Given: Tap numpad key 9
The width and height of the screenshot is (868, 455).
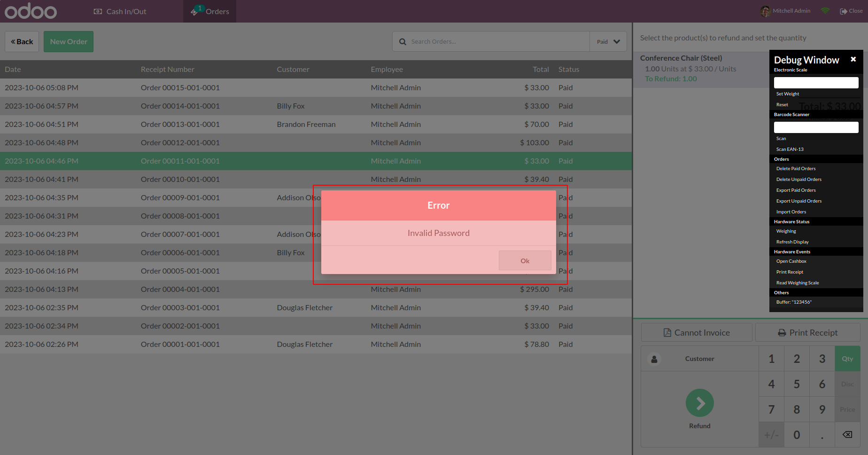Looking at the screenshot, I should coord(822,409).
